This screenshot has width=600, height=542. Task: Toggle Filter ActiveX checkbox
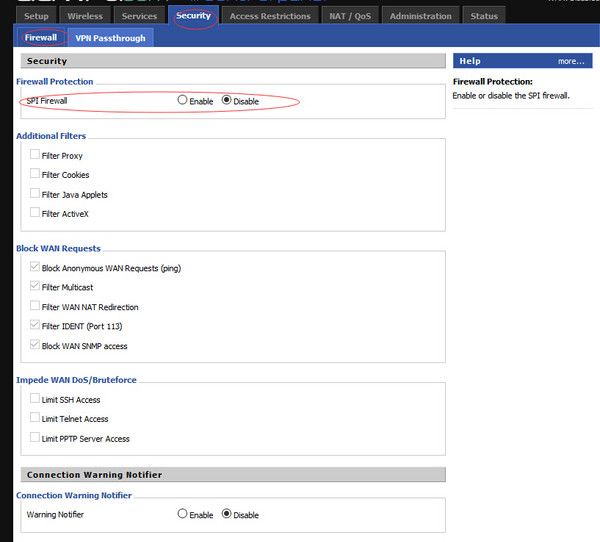coord(35,212)
